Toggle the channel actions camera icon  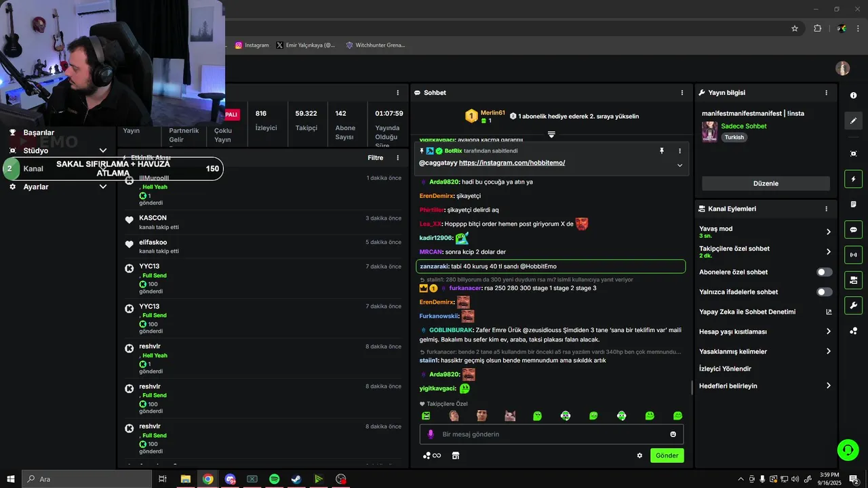point(853,280)
